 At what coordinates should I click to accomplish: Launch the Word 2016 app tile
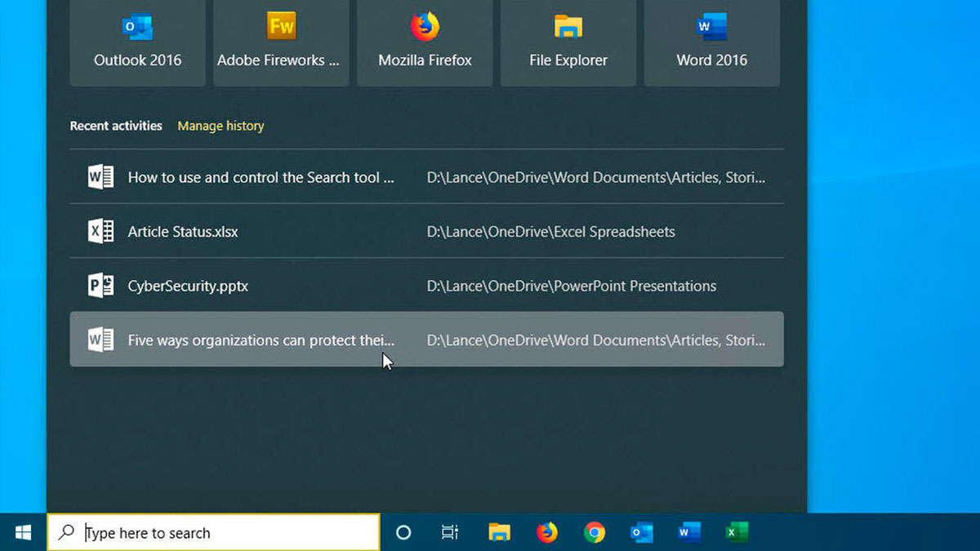point(712,42)
